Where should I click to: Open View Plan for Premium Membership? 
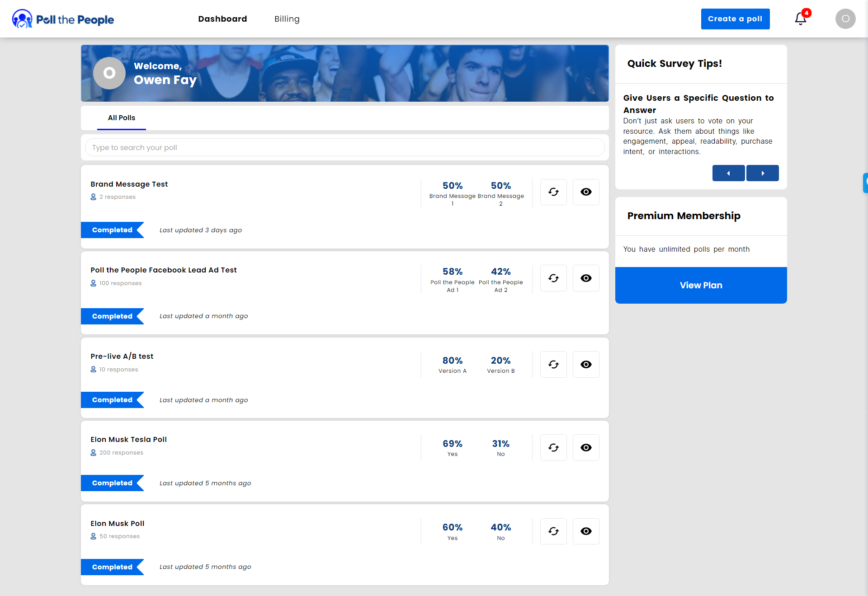701,285
